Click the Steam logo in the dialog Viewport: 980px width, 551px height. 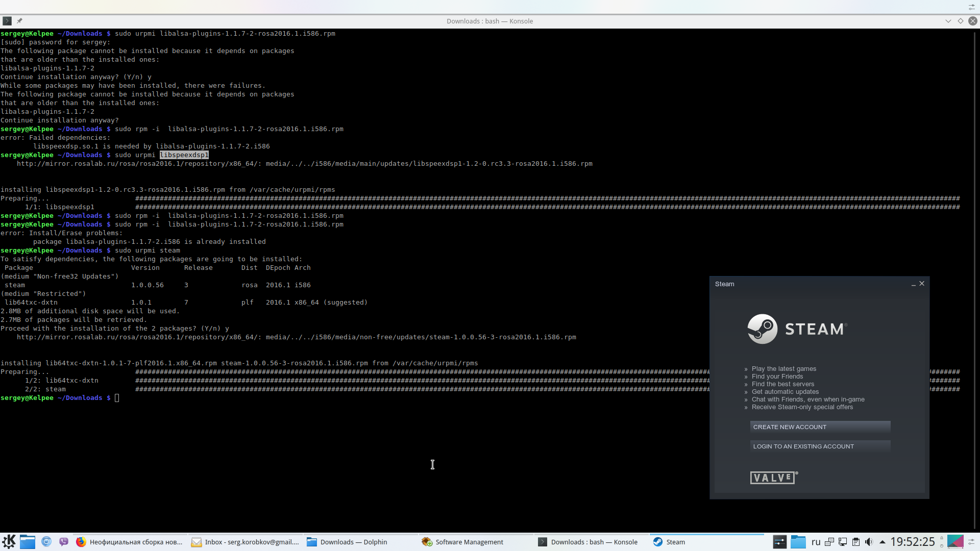(x=762, y=329)
